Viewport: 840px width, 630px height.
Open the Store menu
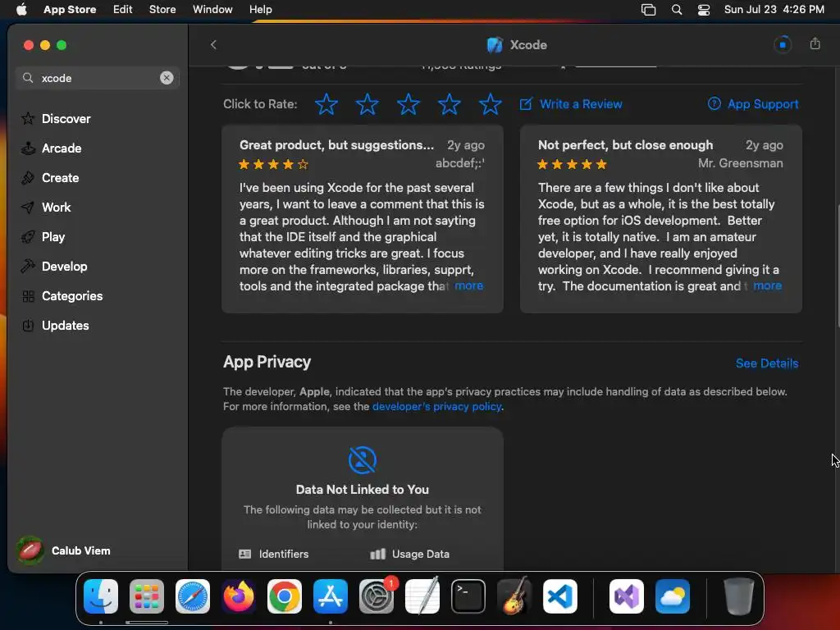162,10
